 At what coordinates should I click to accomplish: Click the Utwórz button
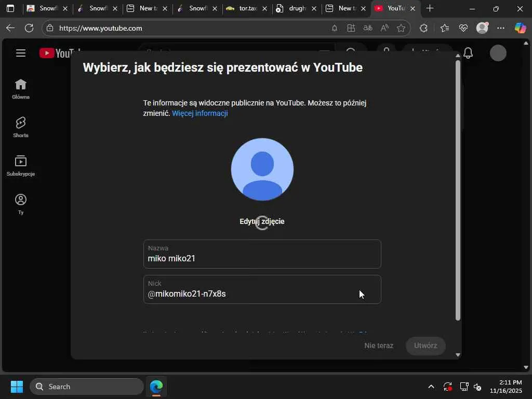(425, 345)
